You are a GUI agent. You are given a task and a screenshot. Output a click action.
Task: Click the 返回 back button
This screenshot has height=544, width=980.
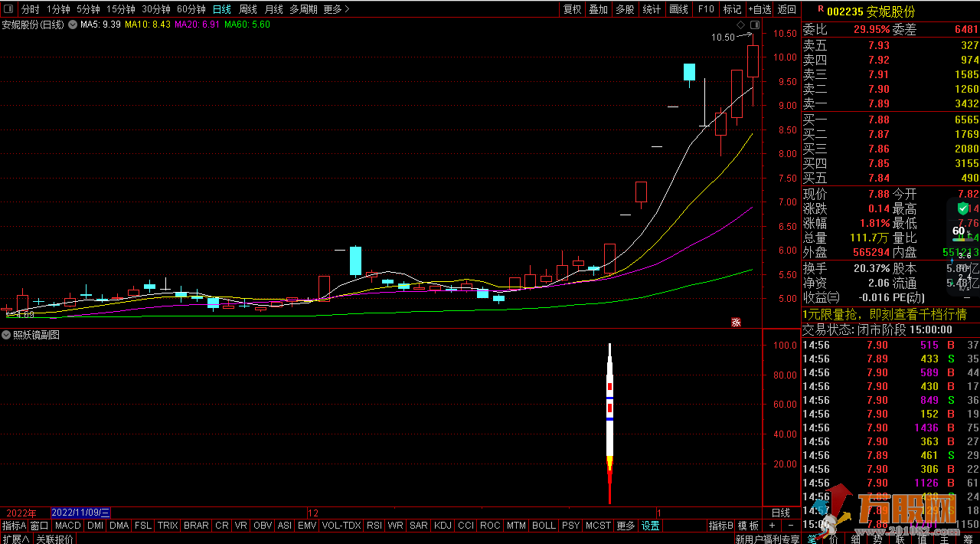[787, 9]
